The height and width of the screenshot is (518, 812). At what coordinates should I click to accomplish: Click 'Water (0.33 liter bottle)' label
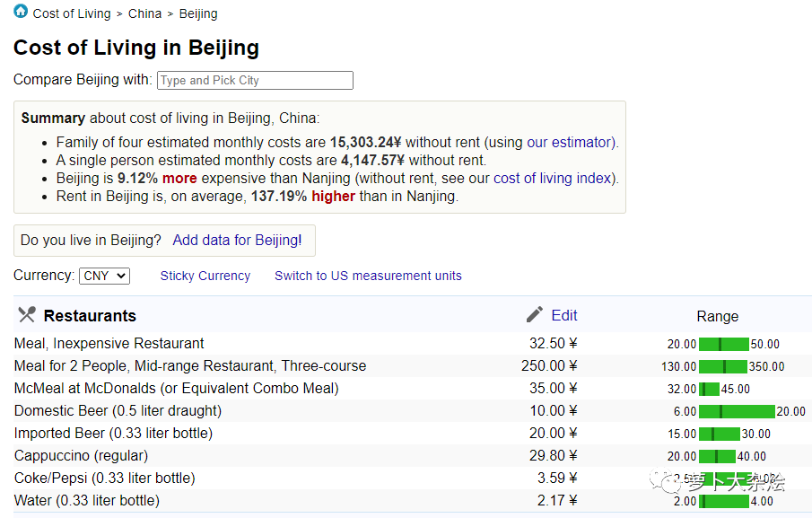coord(86,500)
